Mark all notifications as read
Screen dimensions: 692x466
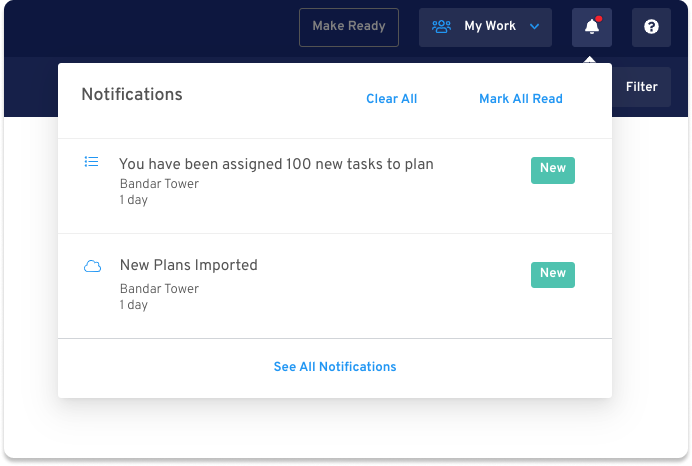click(521, 98)
